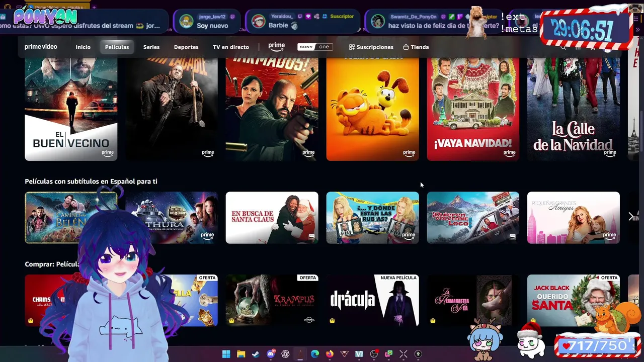Open the Sony One channel button
The image size is (644, 362).
tap(315, 47)
